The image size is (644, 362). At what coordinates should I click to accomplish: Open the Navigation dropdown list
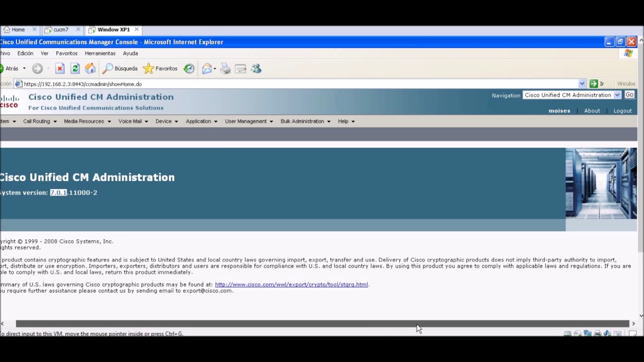click(572, 95)
